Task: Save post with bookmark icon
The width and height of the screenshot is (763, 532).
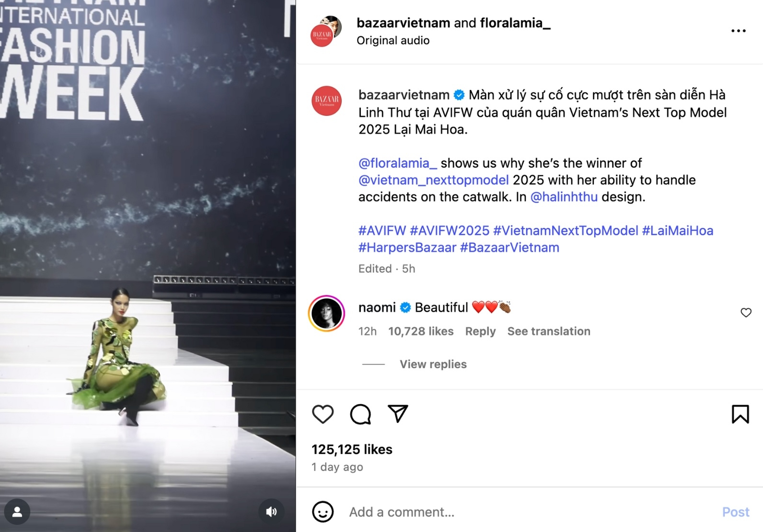Action: pyautogui.click(x=740, y=414)
